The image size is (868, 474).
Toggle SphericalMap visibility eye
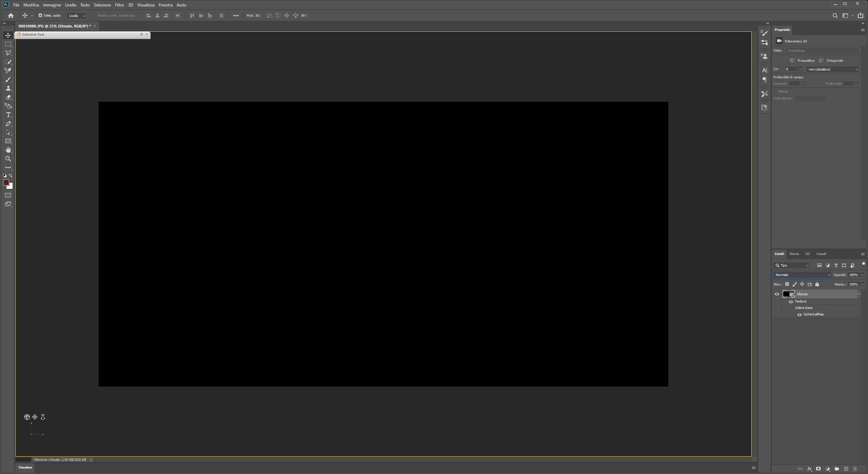[800, 315]
